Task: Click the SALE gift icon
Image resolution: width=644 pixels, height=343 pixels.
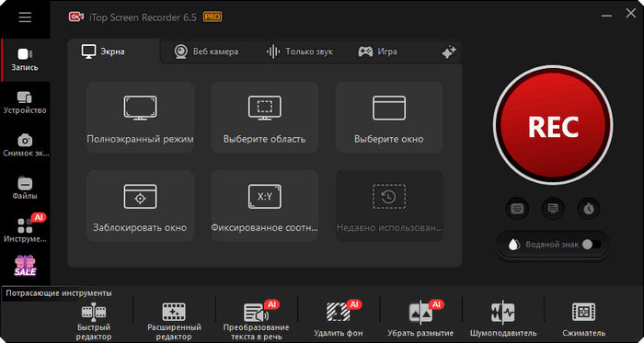Action: point(26,266)
